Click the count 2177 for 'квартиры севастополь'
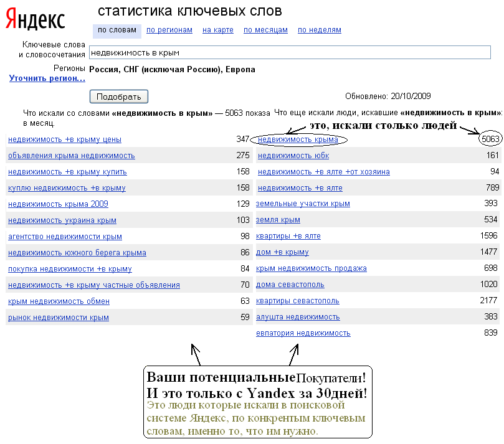Image resolution: width=504 pixels, height=444 pixels. (x=488, y=300)
